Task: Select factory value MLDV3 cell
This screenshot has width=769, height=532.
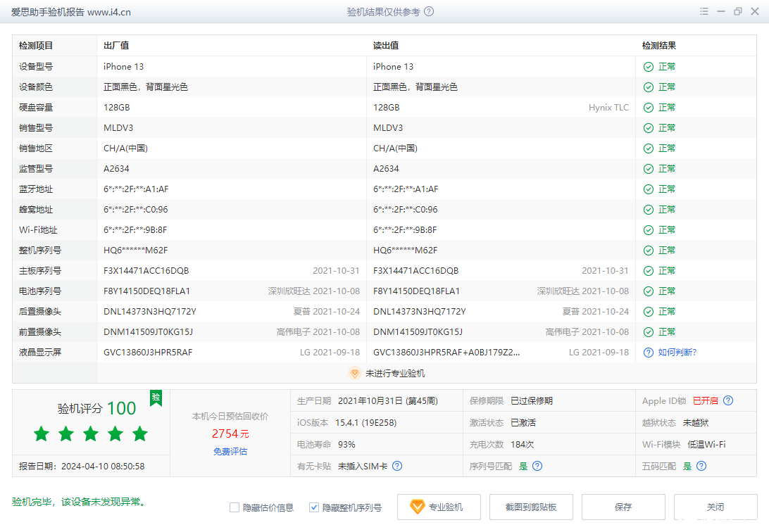Action: point(118,128)
